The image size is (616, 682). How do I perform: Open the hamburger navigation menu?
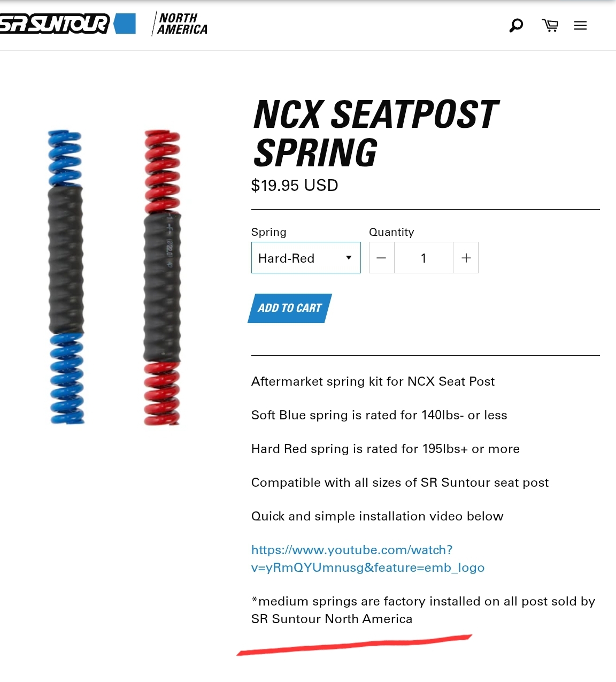580,26
